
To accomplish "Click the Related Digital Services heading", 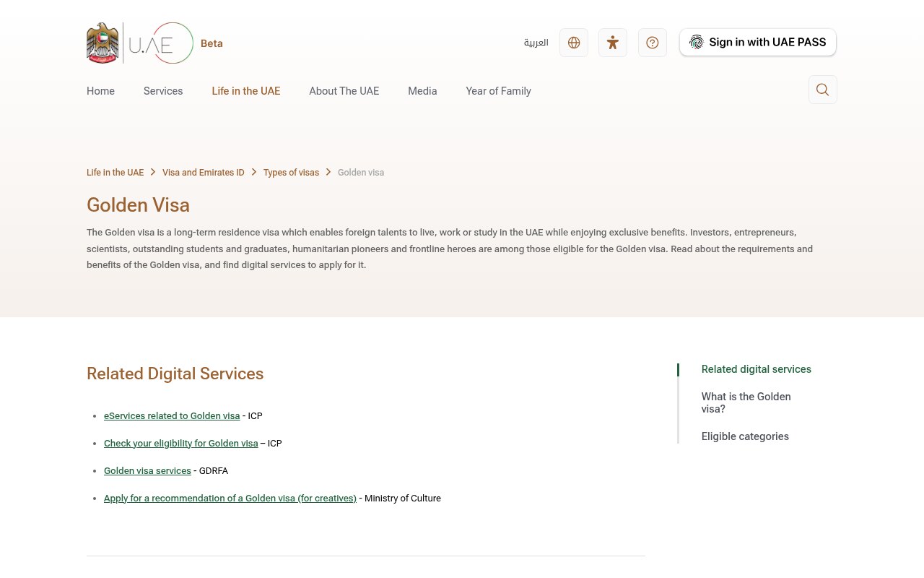I will click(x=175, y=374).
